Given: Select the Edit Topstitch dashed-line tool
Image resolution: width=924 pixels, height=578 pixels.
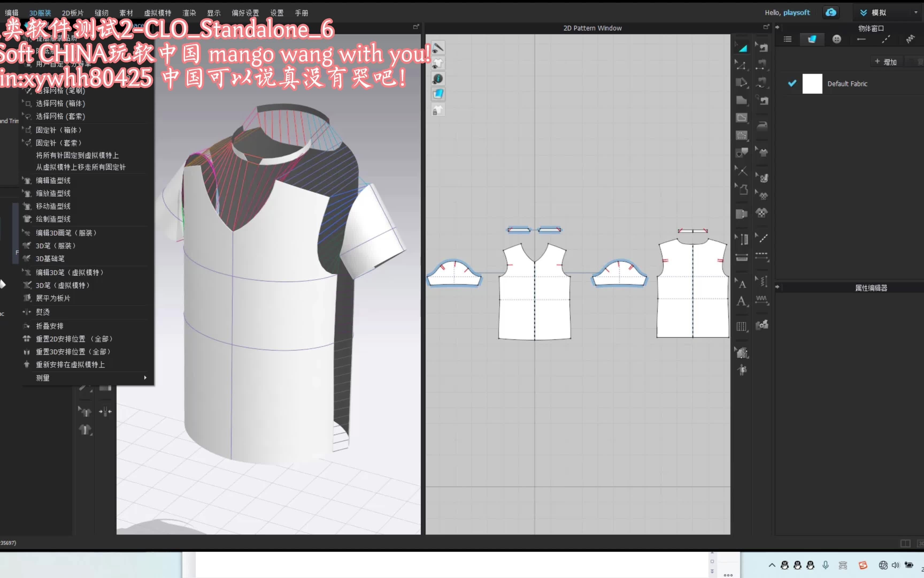Looking at the screenshot, I should point(762,238).
